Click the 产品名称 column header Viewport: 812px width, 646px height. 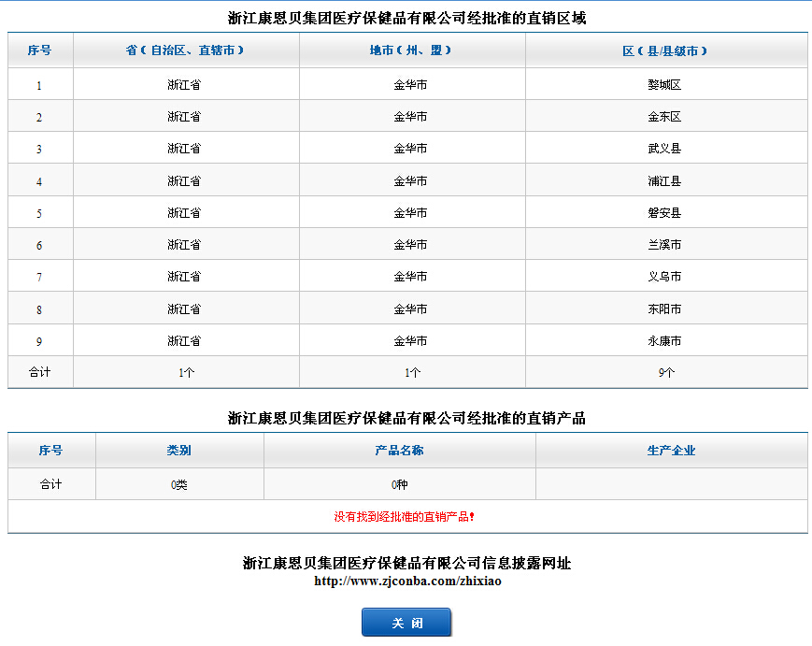pos(399,451)
